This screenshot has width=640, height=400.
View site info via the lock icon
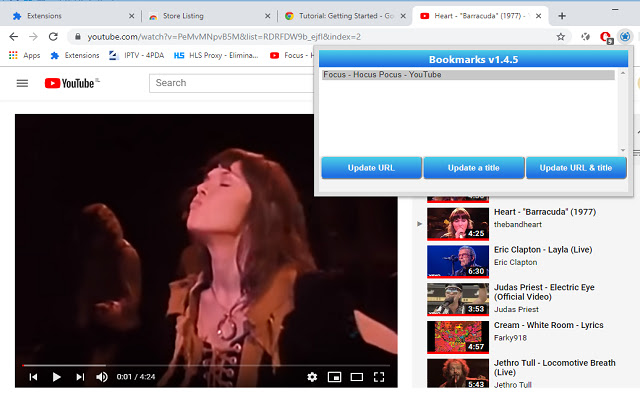[x=78, y=37]
